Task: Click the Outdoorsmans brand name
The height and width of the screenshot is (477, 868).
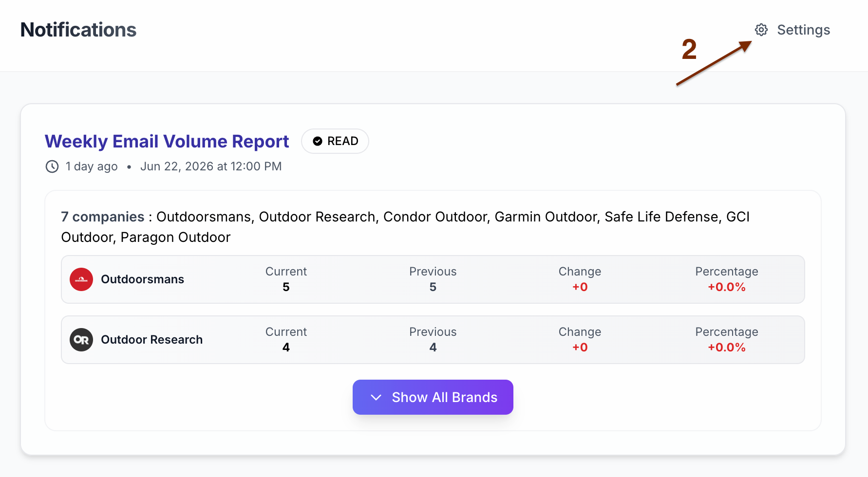Action: tap(143, 279)
